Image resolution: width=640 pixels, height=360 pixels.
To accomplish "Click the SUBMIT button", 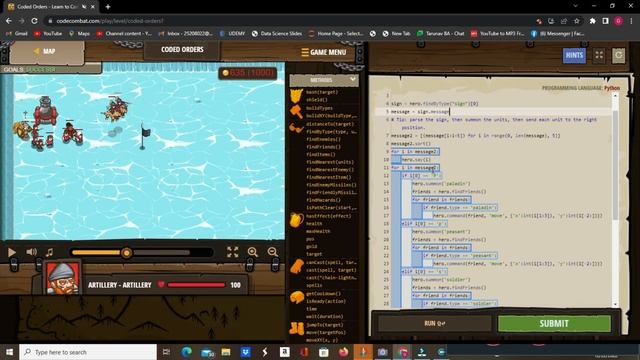I will (x=554, y=324).
